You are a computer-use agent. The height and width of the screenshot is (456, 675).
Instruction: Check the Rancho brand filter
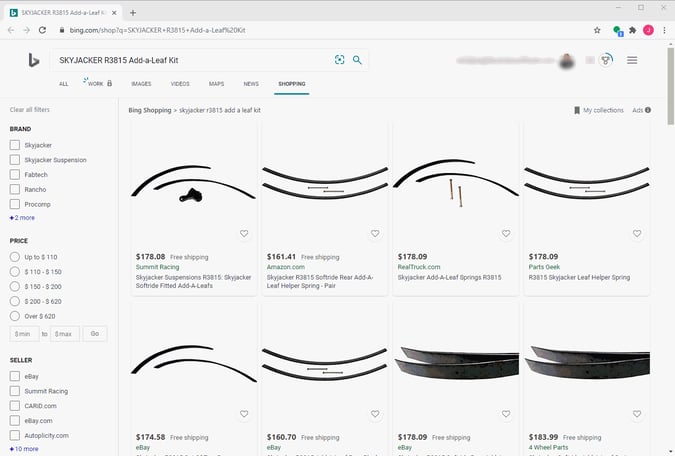point(15,189)
